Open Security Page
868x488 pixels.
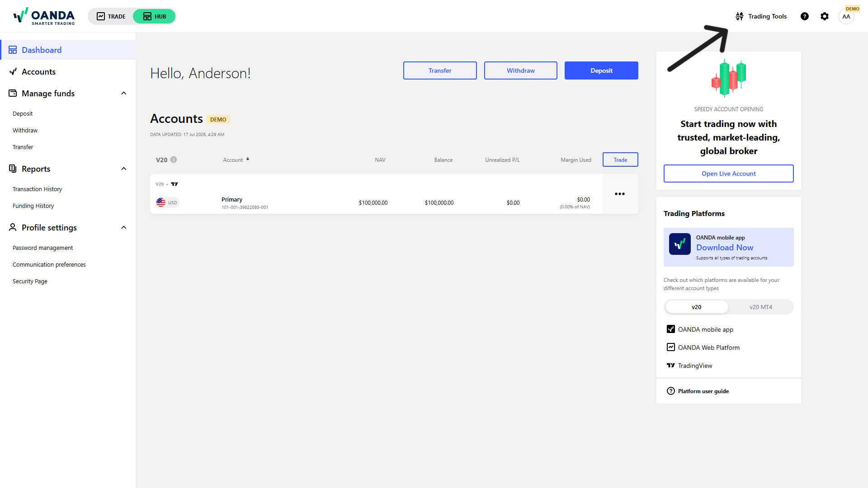(30, 281)
